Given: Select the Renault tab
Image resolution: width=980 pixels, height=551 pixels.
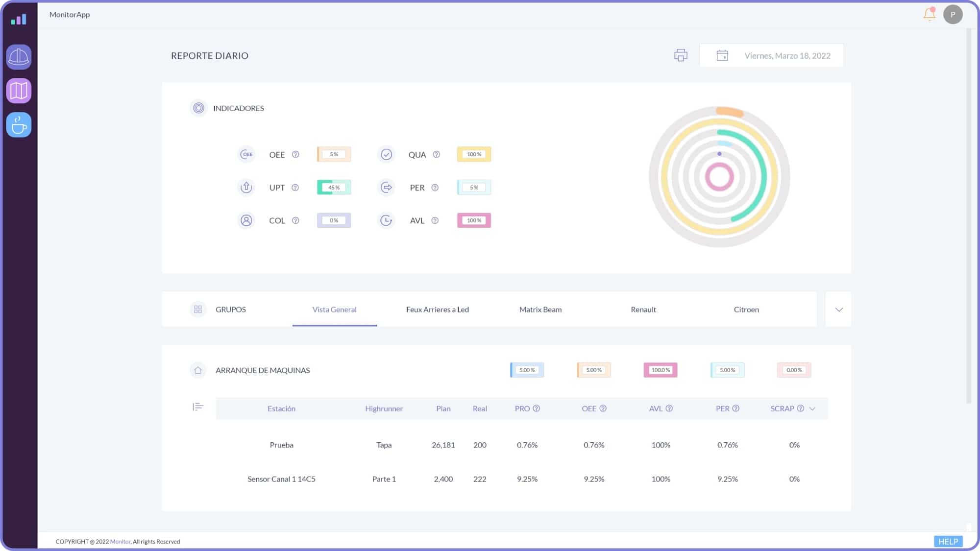Looking at the screenshot, I should click(x=643, y=309).
